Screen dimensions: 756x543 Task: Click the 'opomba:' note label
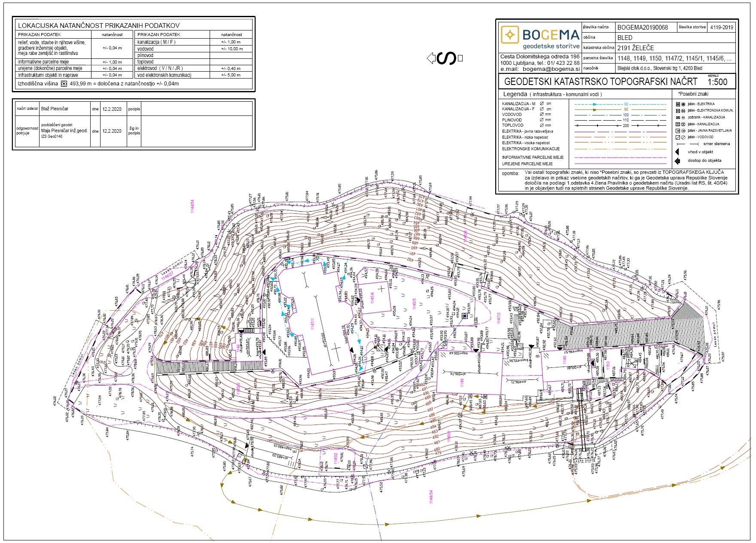tap(510, 174)
